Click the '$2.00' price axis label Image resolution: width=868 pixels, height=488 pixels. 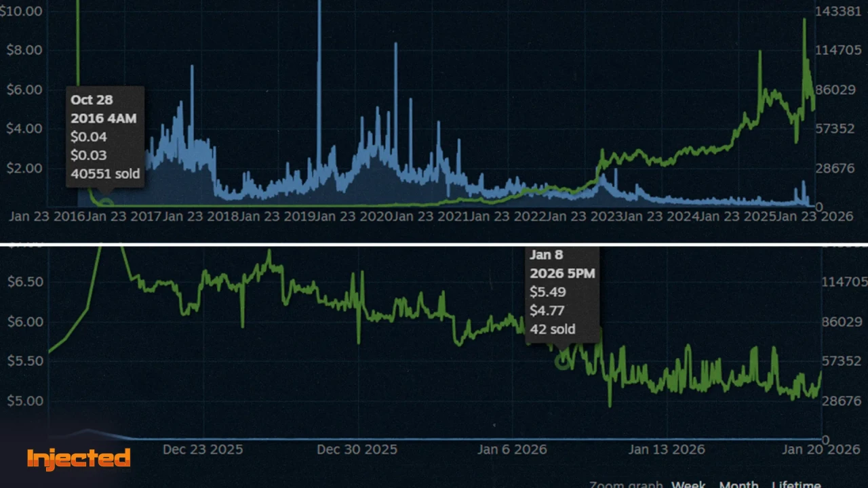click(x=24, y=167)
